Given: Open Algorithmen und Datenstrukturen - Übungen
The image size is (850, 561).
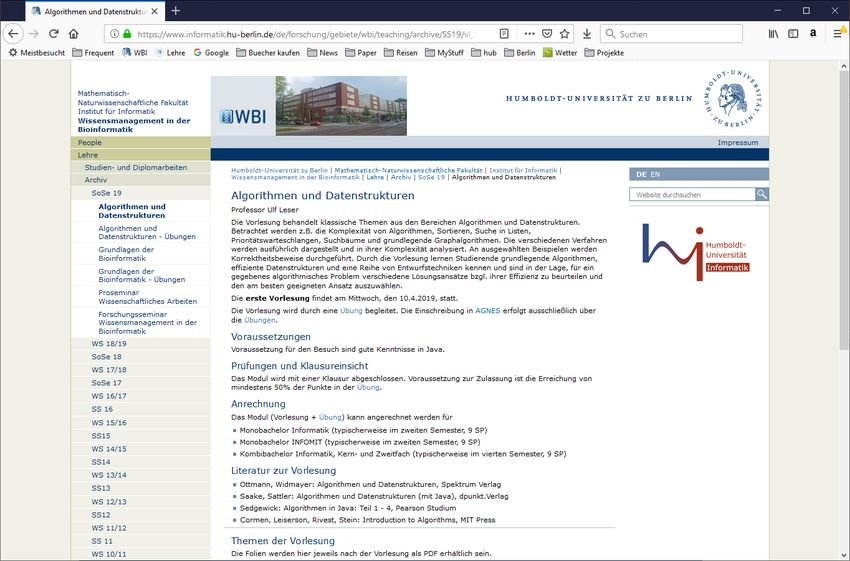Looking at the screenshot, I should 147,233.
